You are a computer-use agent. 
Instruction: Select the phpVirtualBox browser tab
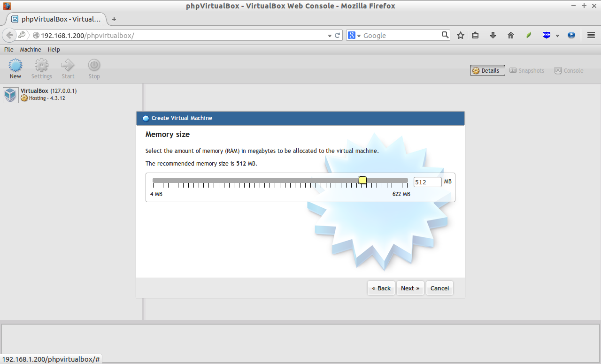click(x=56, y=19)
